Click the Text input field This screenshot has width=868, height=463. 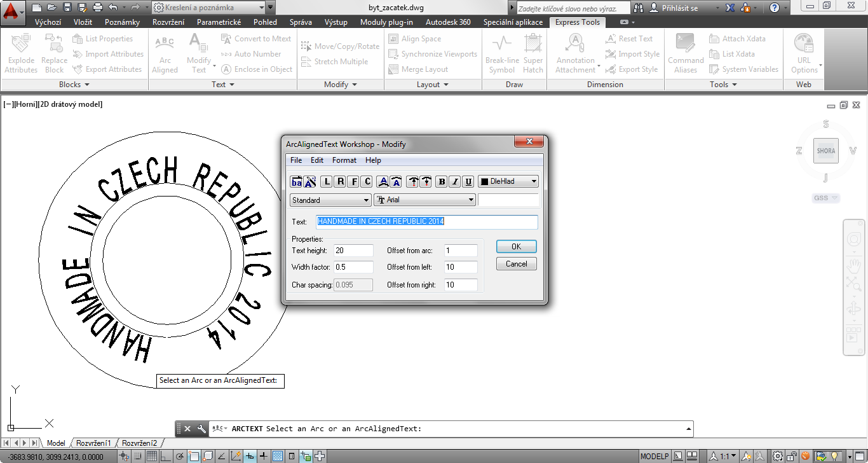point(427,222)
